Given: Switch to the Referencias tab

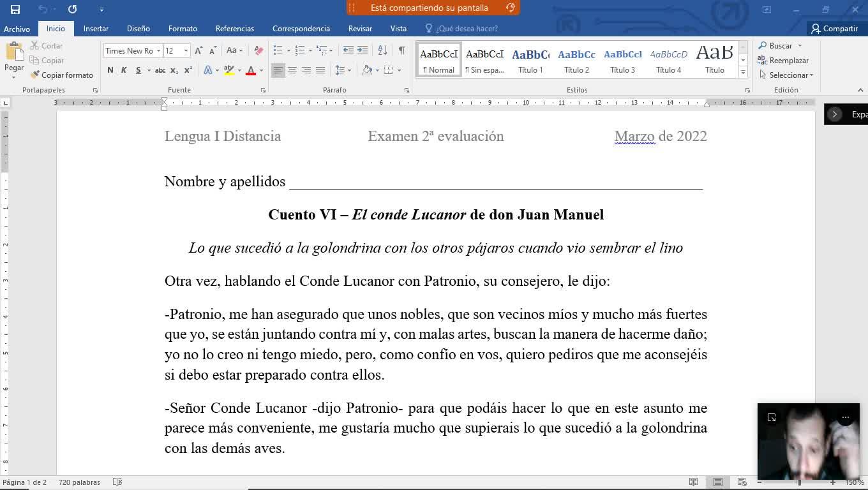Looking at the screenshot, I should click(235, 29).
